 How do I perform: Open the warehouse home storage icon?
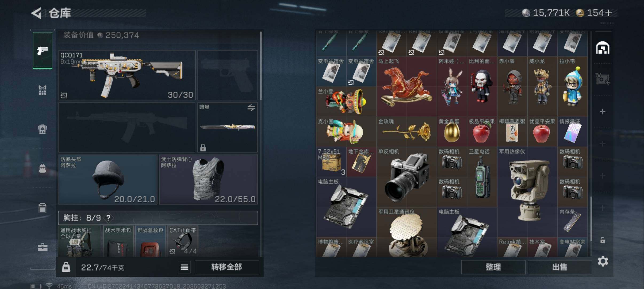click(603, 48)
